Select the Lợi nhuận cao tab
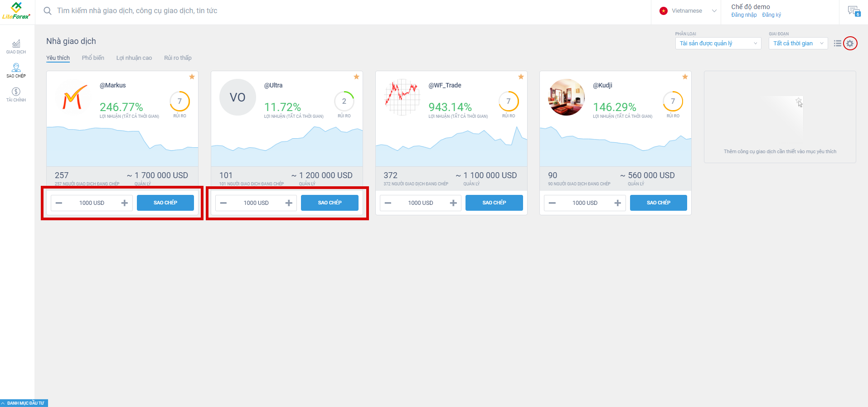Image resolution: width=868 pixels, height=407 pixels. tap(134, 58)
